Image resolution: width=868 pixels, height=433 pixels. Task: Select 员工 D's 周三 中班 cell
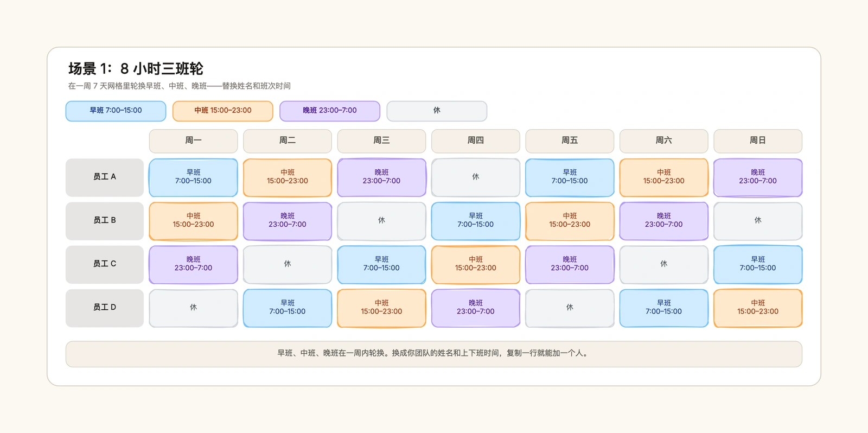click(x=381, y=308)
